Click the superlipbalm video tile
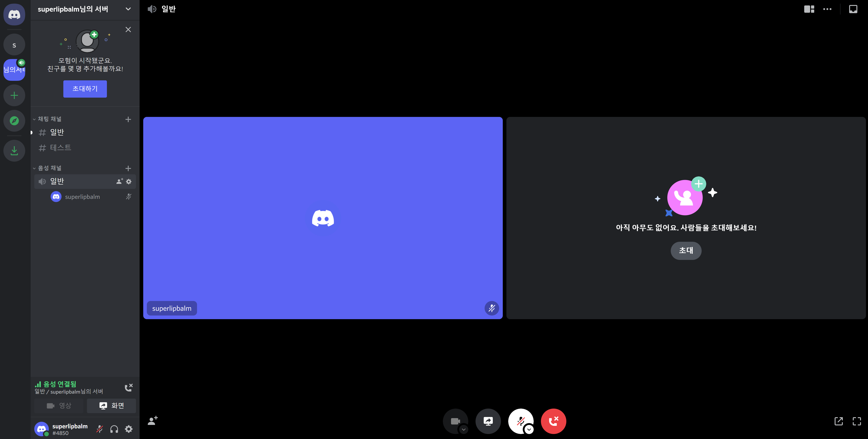Screen dimensions: 868x439 (323, 218)
